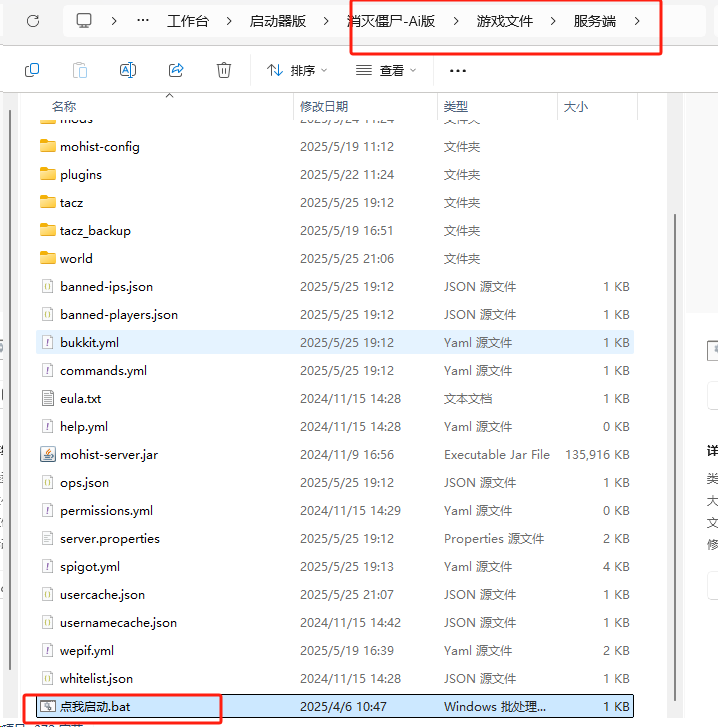Select the 点我启动.bat batch file
The height and width of the screenshot is (727, 718).
point(95,706)
